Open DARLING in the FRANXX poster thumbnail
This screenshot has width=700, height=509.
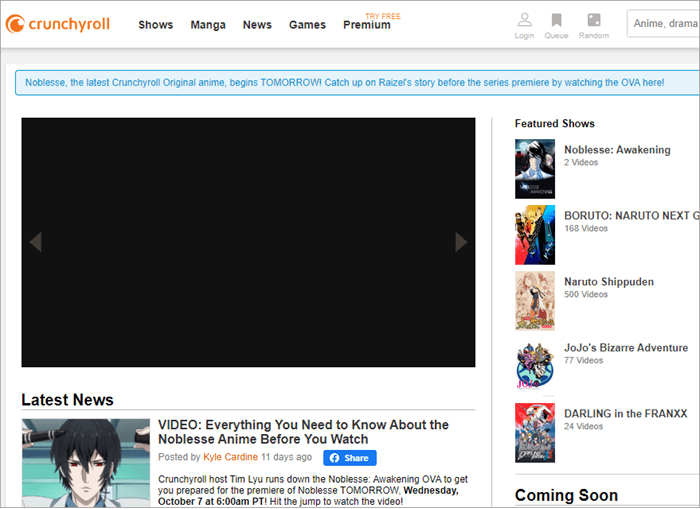(x=535, y=433)
